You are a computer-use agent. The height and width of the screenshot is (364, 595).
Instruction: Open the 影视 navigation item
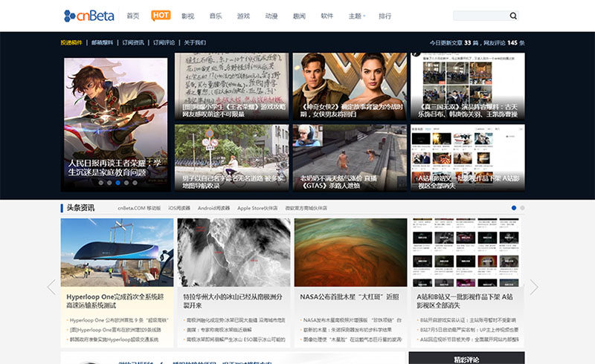point(188,16)
